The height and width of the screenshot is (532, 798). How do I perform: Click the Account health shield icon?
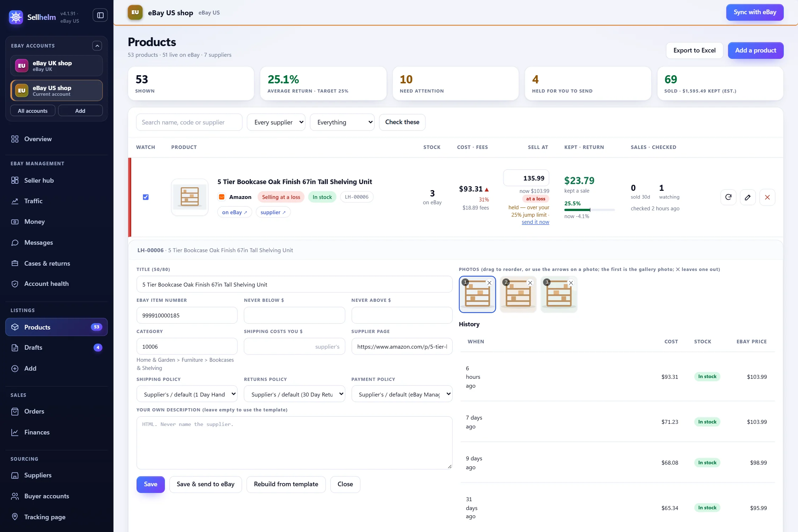tap(15, 284)
